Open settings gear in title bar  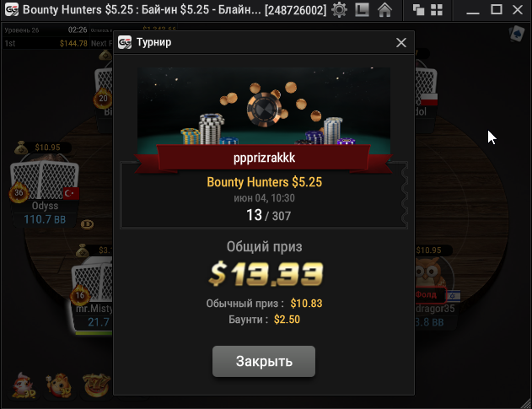pos(339,9)
